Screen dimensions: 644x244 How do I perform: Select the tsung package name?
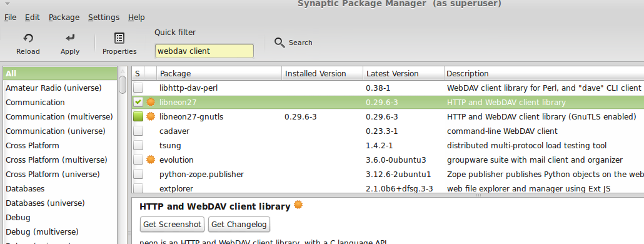(x=170, y=145)
